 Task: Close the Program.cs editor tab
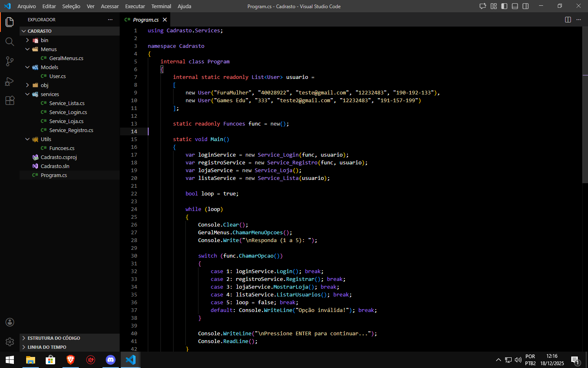click(x=165, y=20)
